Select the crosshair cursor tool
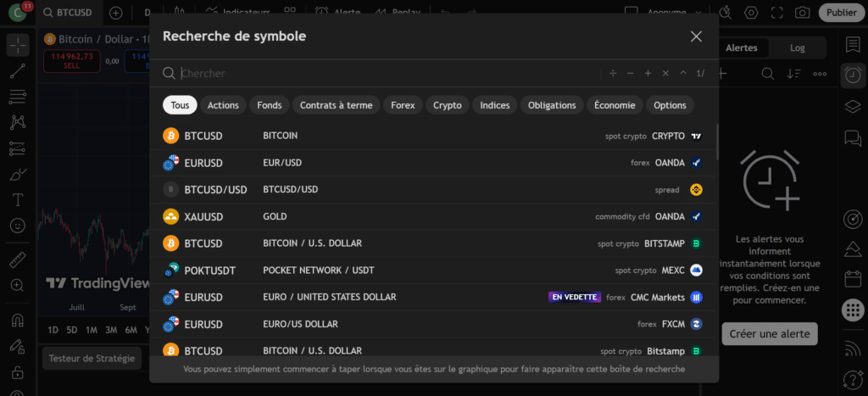 pyautogui.click(x=18, y=45)
